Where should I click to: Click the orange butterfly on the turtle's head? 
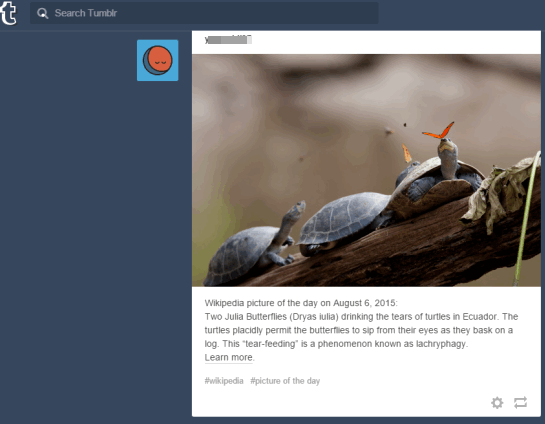[439, 131]
